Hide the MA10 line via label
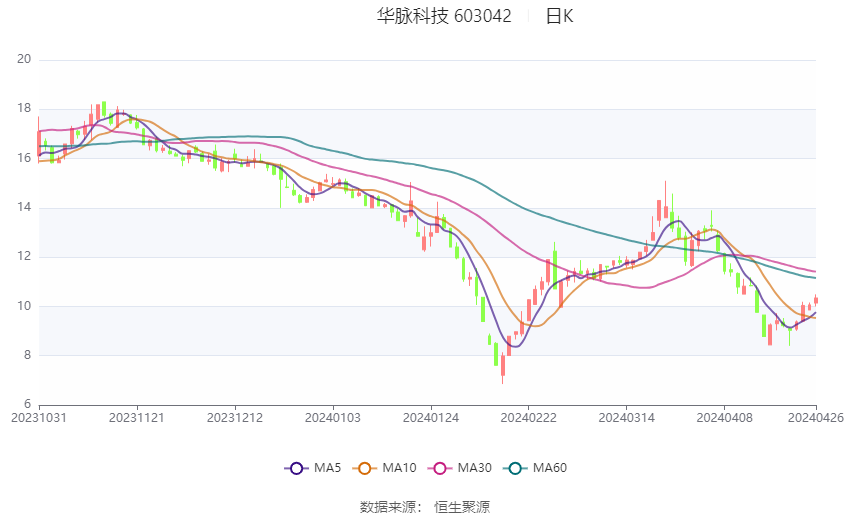 click(x=399, y=468)
